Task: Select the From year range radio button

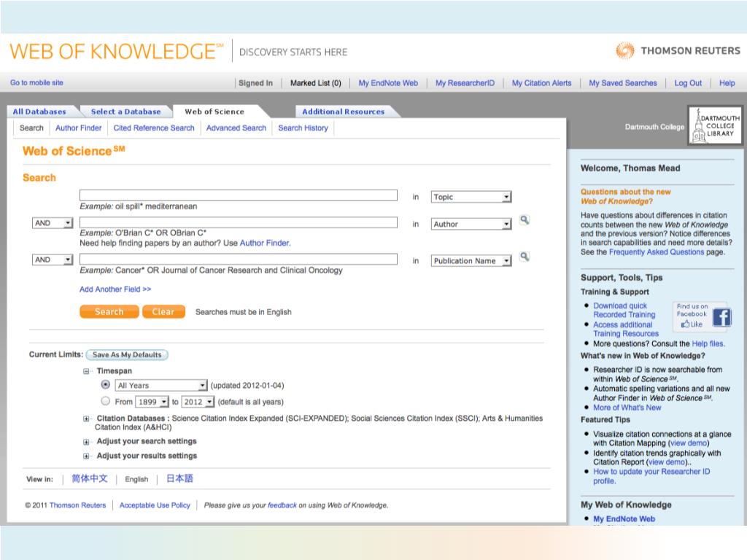Action: coord(106,401)
